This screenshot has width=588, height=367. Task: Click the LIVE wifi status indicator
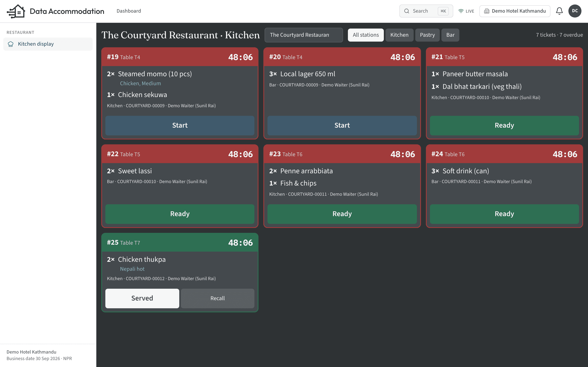[466, 11]
